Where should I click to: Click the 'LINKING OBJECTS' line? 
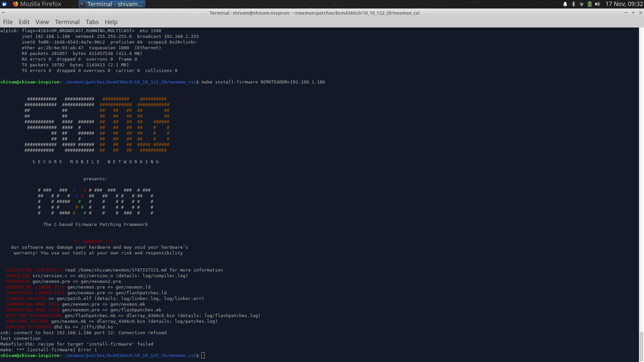tap(105, 299)
